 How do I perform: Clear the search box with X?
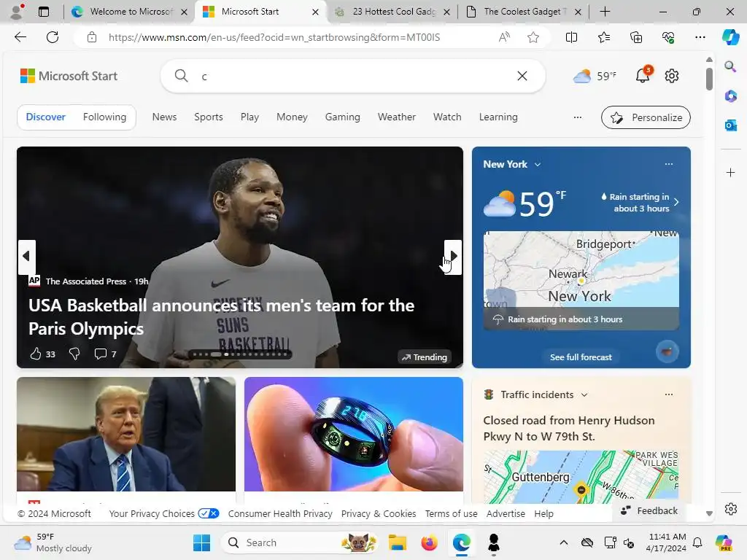522,76
